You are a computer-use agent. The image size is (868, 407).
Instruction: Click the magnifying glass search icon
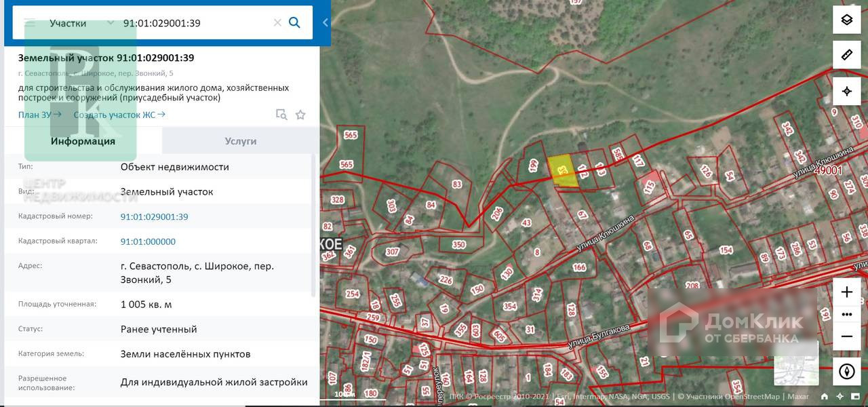click(294, 22)
